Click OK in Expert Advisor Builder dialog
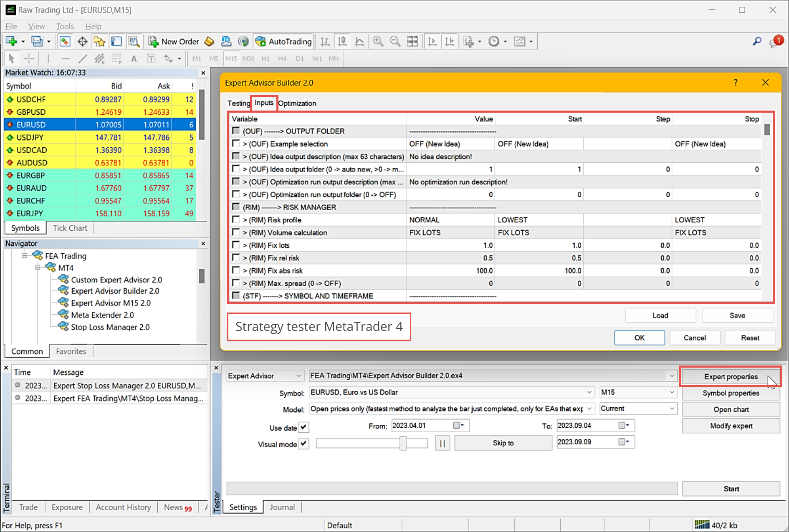 click(640, 338)
